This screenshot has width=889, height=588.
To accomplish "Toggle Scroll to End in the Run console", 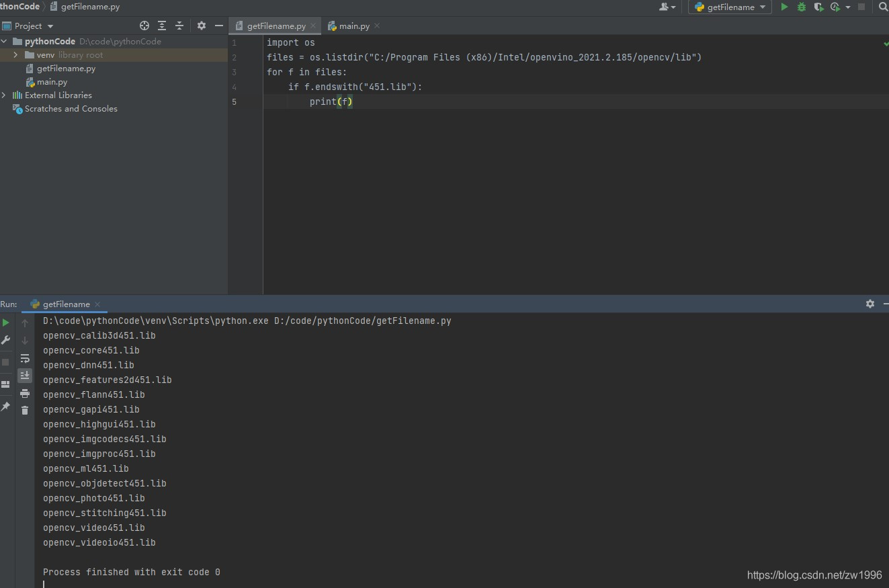I will coord(25,375).
